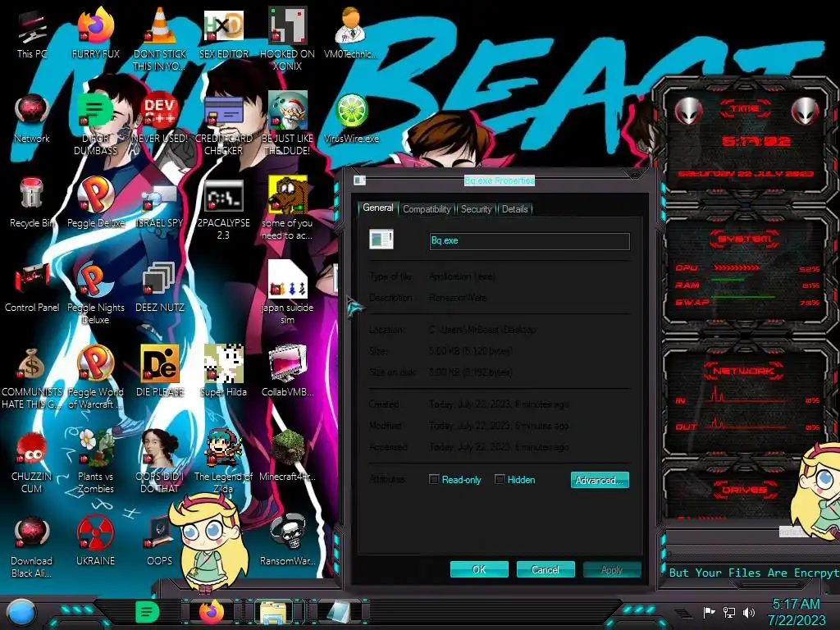Select the DEEZ NUTZ shortcut
Viewport: 840px width, 630px height.
(x=160, y=287)
